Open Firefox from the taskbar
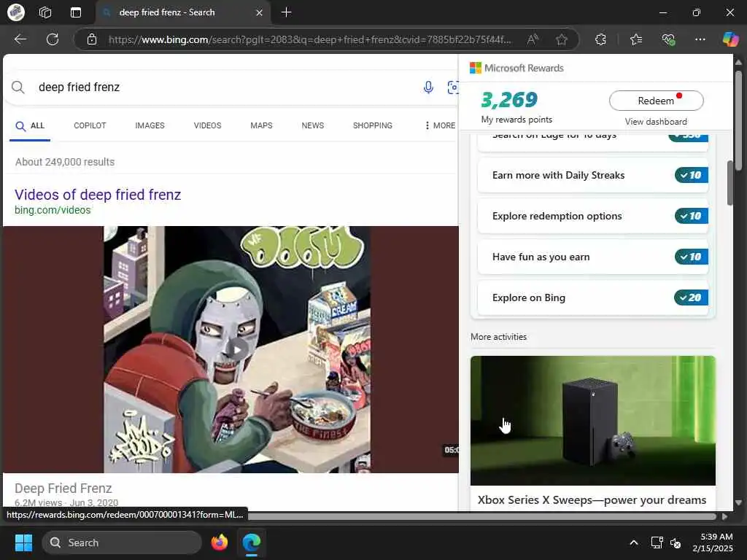 click(x=220, y=542)
